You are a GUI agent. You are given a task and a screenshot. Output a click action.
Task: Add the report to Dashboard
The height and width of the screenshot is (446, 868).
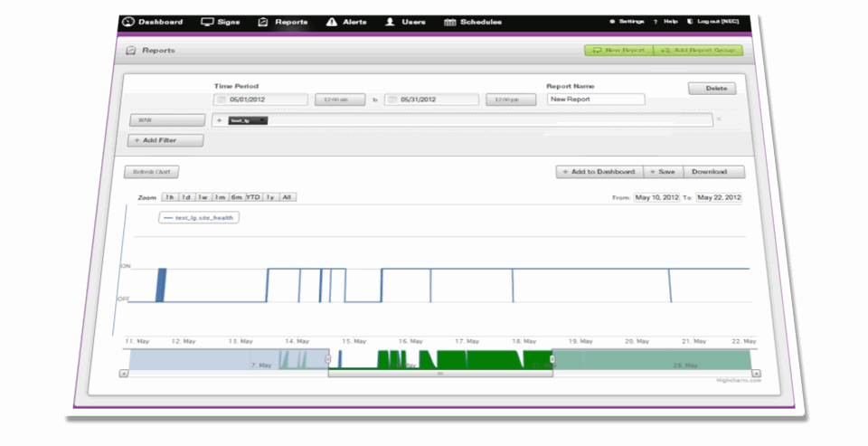click(x=599, y=172)
